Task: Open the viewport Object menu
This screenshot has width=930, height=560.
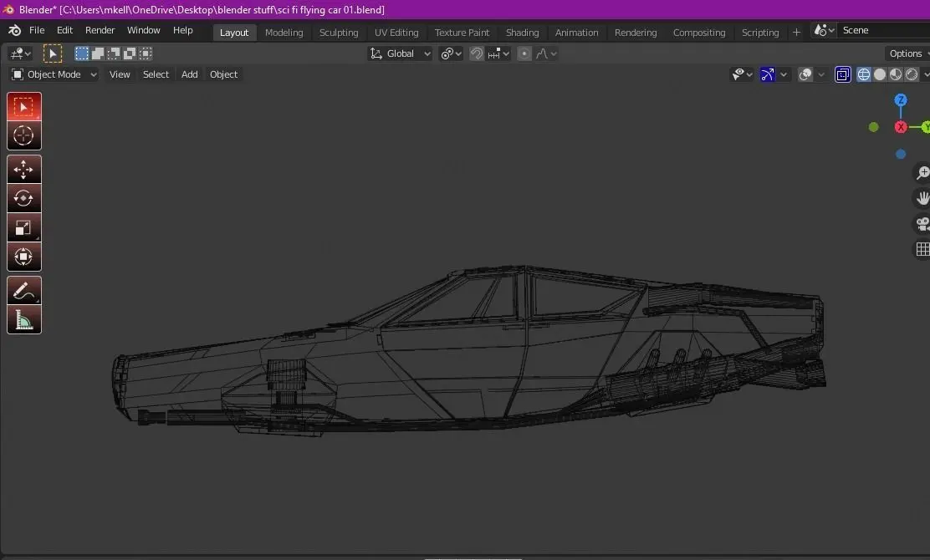Action: click(223, 74)
